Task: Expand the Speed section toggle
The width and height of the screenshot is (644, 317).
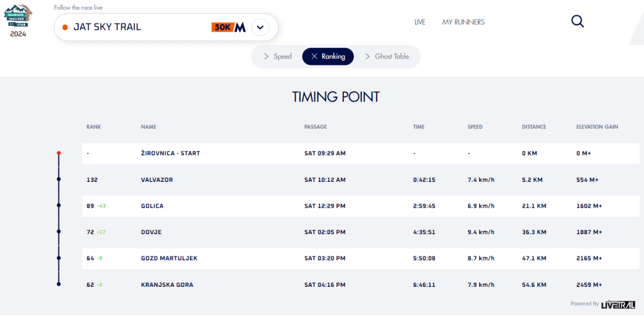Action: tap(277, 57)
